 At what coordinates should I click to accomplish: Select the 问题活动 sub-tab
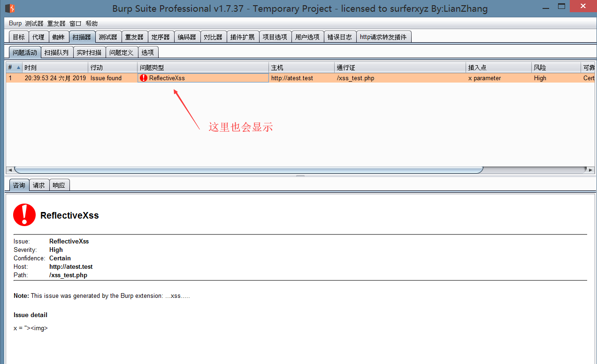[x=25, y=53]
